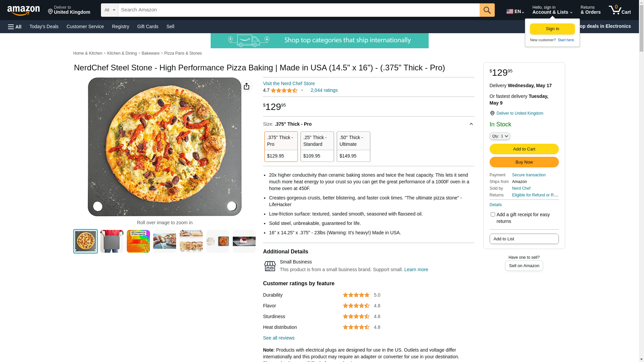Open the shopping cart
Viewport: 644px width, 362px height.
click(x=620, y=10)
